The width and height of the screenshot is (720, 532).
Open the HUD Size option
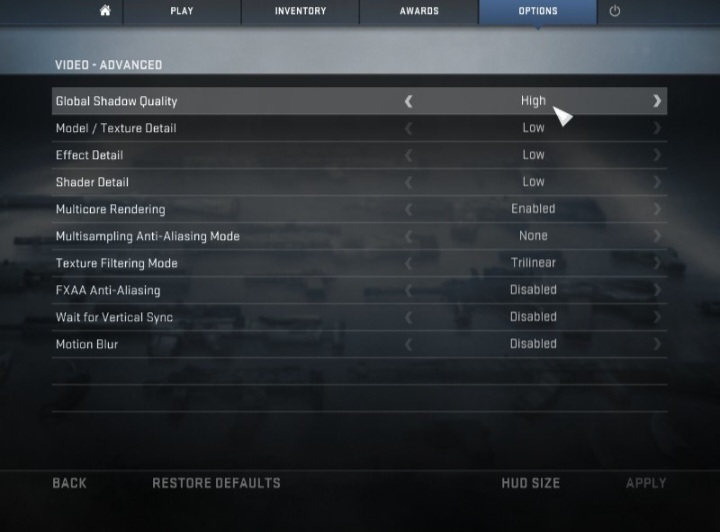pyautogui.click(x=531, y=483)
